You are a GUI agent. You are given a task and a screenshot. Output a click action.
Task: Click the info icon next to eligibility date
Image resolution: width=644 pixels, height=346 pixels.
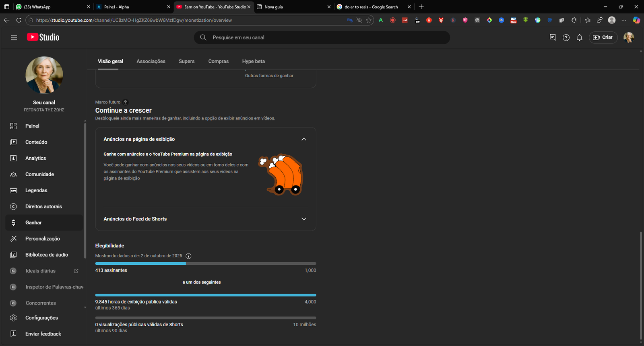pos(188,256)
